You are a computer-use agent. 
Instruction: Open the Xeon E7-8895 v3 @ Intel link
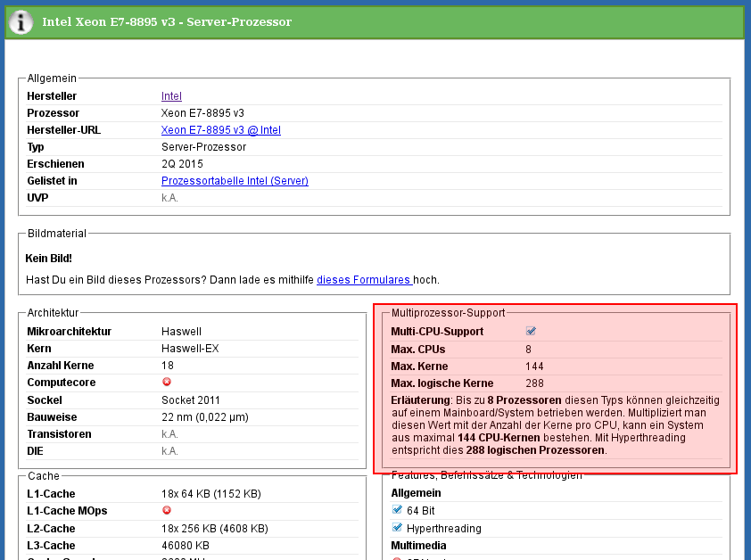click(220, 130)
